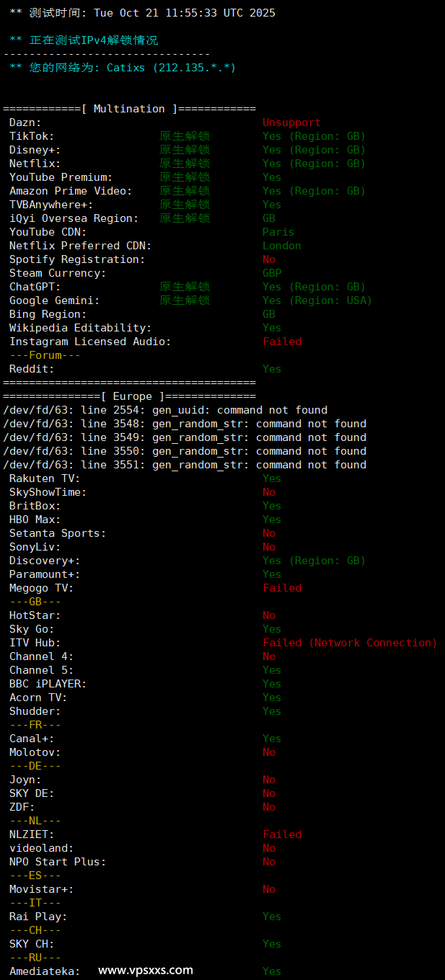Click the Discovery+ Region GB result
This screenshot has width=445, height=980.
tap(314, 561)
